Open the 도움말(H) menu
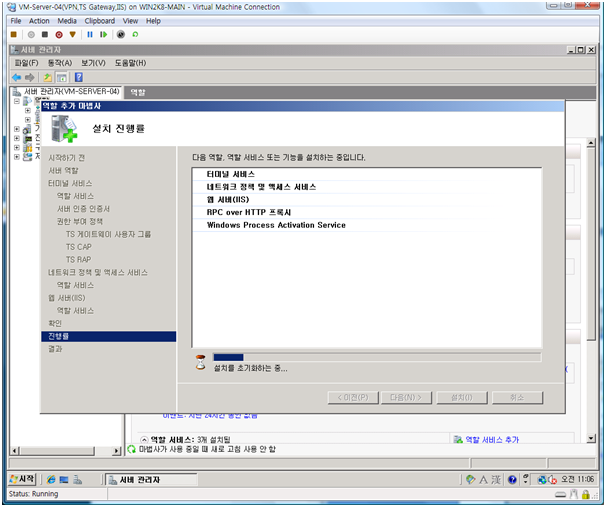 [x=130, y=63]
